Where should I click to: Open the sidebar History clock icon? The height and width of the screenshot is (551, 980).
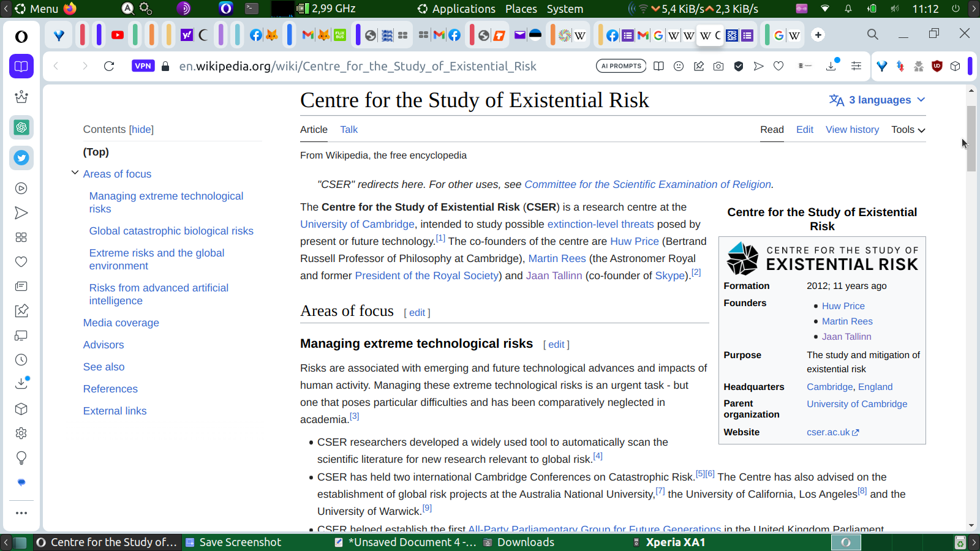(x=21, y=360)
